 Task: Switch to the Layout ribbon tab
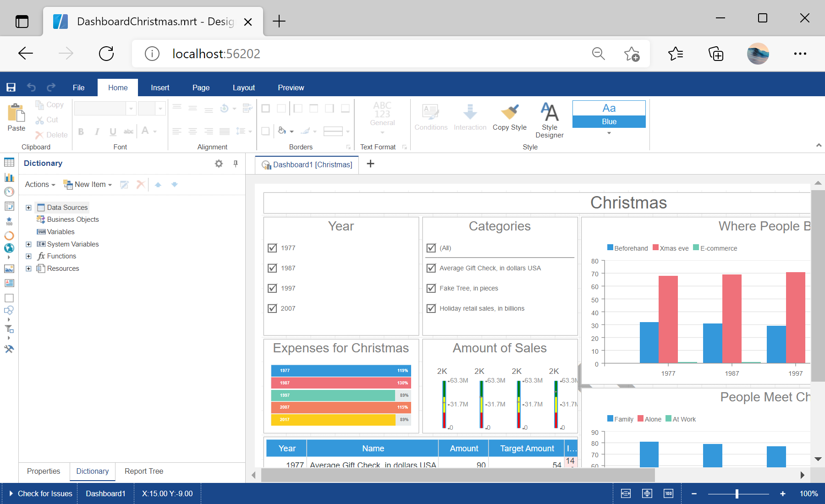[243, 88]
